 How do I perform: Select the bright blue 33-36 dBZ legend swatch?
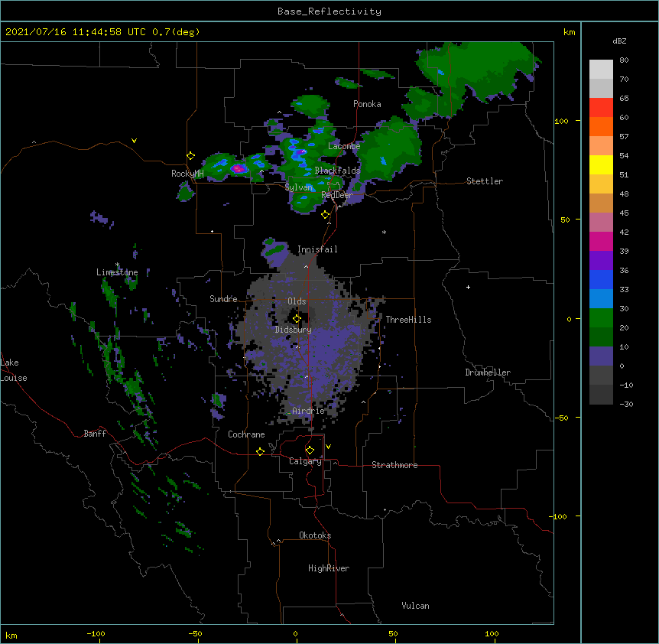(601, 279)
